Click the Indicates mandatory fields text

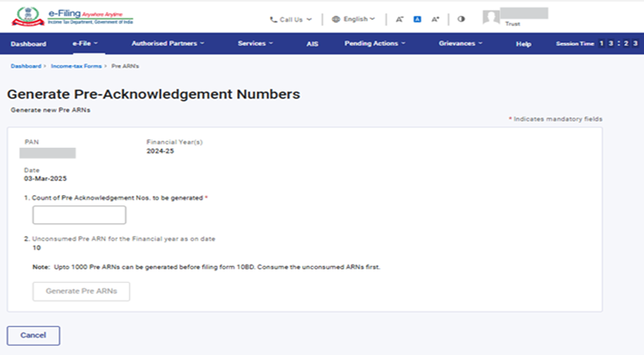pos(556,119)
